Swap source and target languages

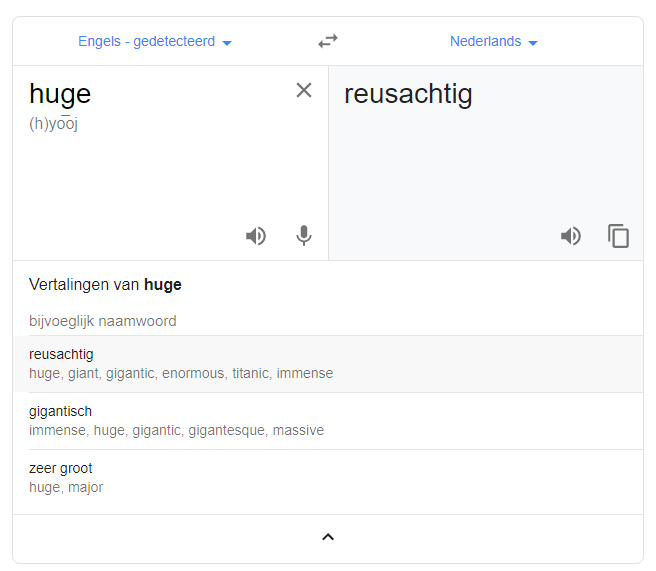(x=328, y=41)
